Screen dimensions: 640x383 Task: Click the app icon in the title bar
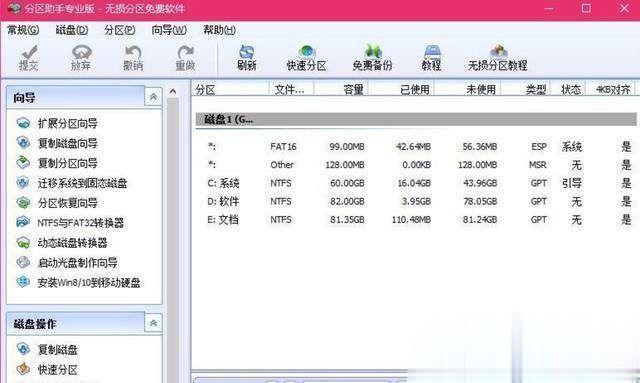pyautogui.click(x=13, y=8)
